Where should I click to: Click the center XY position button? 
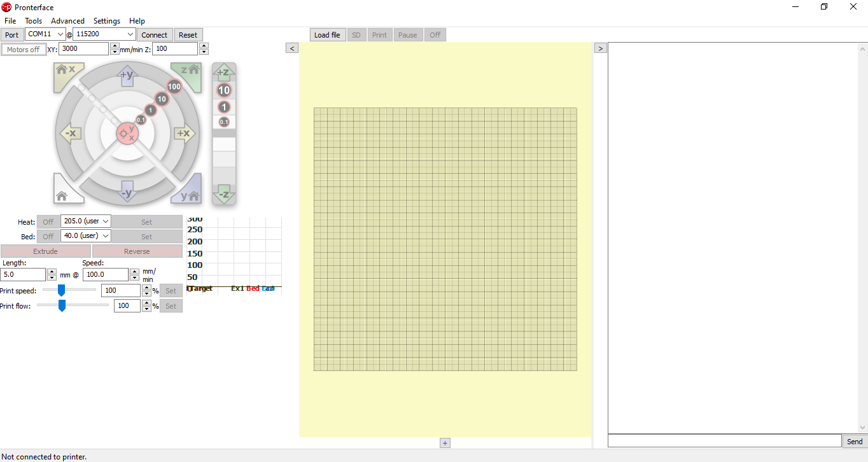pyautogui.click(x=127, y=133)
